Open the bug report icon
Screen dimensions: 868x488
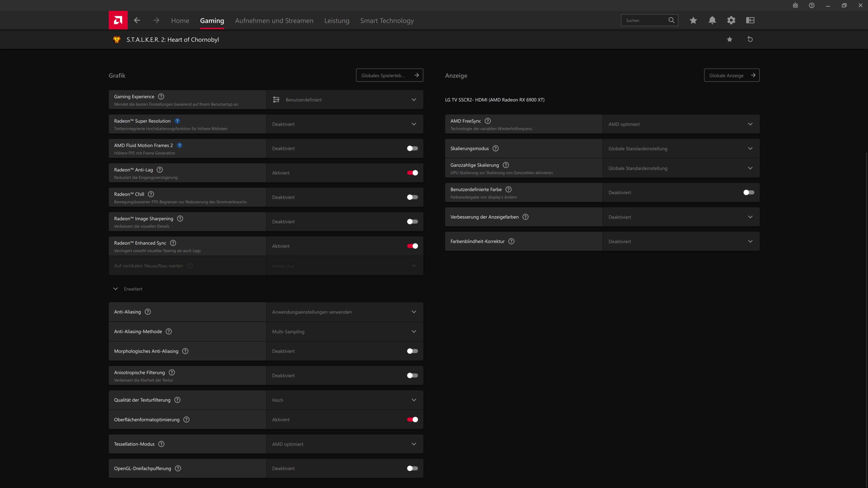795,5
